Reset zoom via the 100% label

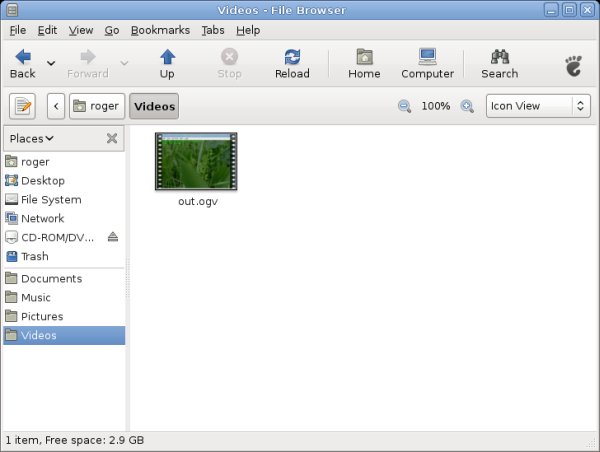(435, 106)
